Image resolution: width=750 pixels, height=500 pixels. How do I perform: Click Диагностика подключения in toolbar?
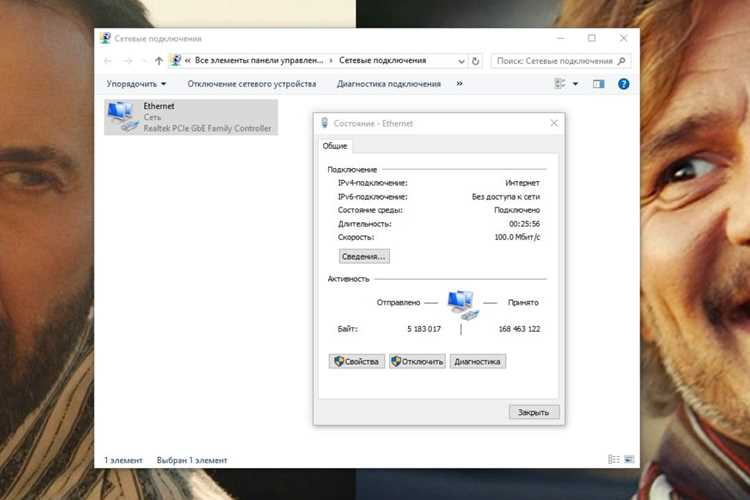coord(389,84)
